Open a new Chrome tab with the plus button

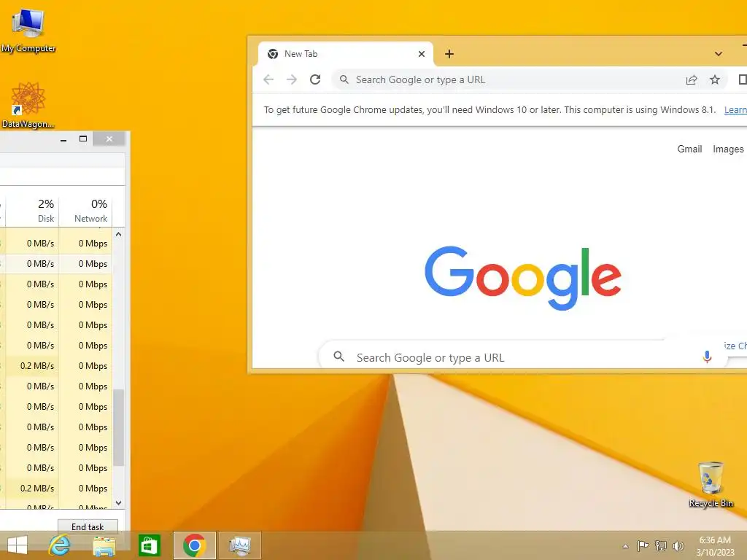(449, 54)
